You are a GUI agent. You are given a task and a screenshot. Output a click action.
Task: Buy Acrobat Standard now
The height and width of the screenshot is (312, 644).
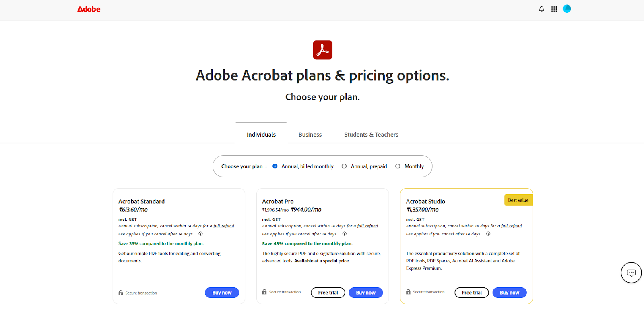[222, 293]
